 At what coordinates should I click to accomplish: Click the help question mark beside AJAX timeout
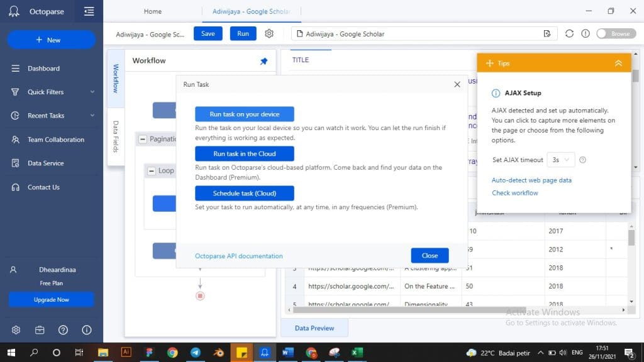(x=582, y=160)
